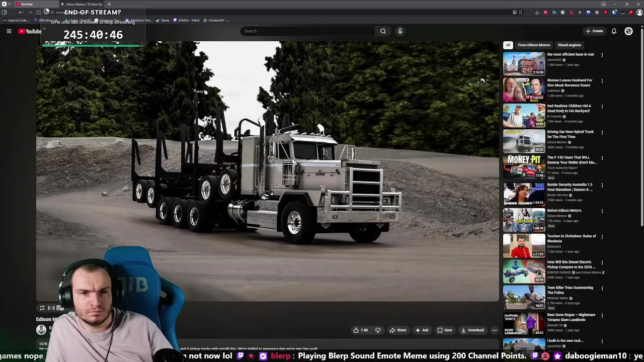Screen dimensions: 644x362
Task: Click the Ask button
Action: 422,330
